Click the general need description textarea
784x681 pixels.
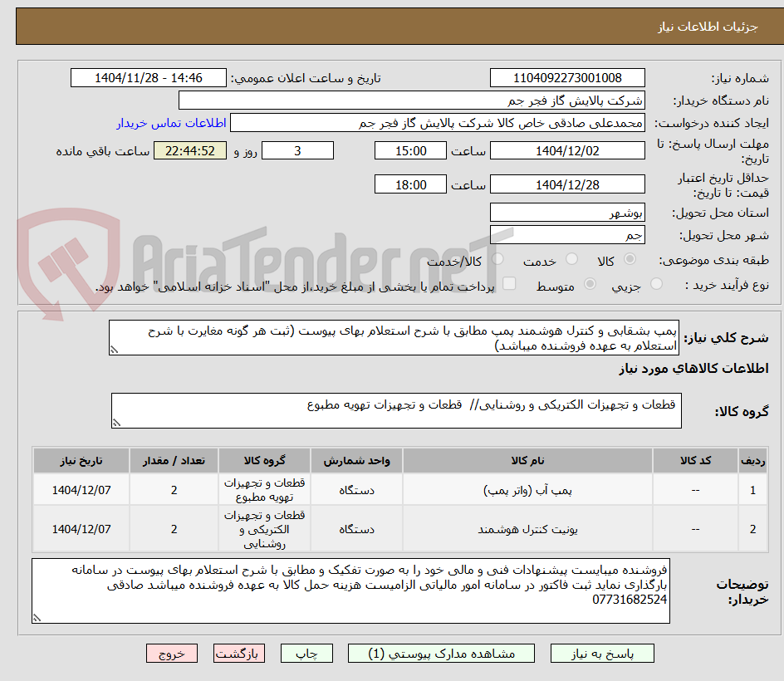(394, 338)
